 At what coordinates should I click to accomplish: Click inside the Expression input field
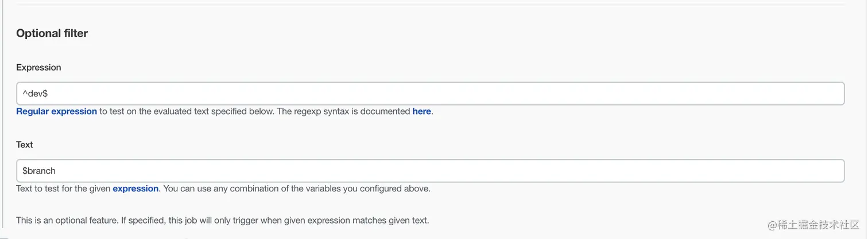pyautogui.click(x=431, y=93)
